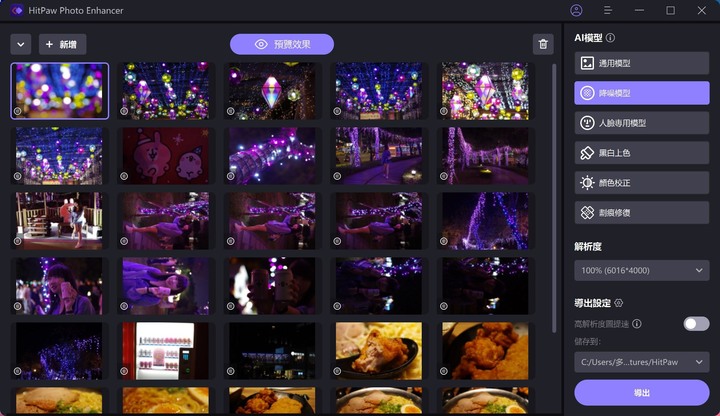This screenshot has width=720, height=416.
Task: Expand the chevron dropdown beside 新增
Action: click(x=21, y=44)
